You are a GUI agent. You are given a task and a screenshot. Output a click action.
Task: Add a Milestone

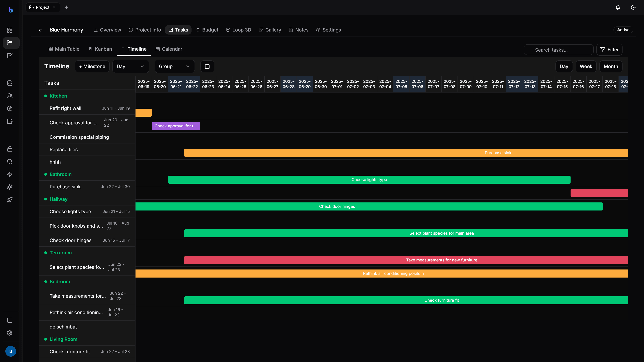[92, 67]
